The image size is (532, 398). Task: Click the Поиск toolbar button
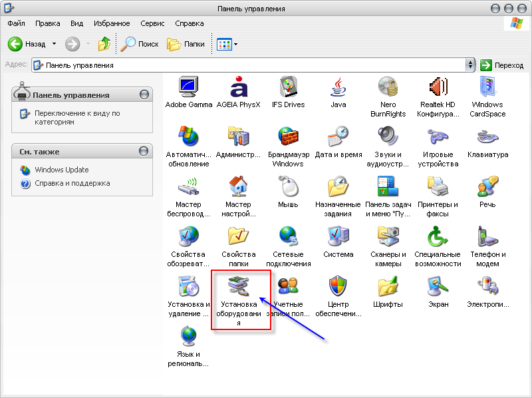pos(140,44)
